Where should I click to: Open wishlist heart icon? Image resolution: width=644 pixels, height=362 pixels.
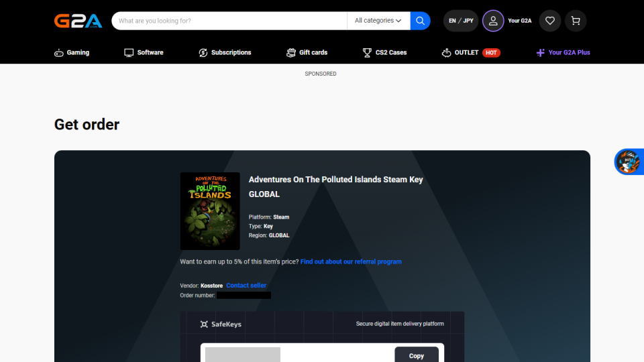550,21
